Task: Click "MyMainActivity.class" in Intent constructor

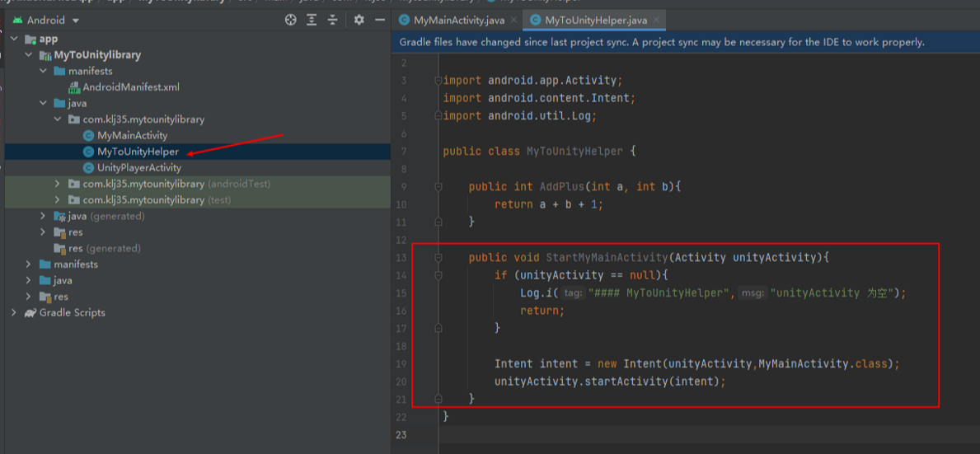Action: (x=823, y=363)
